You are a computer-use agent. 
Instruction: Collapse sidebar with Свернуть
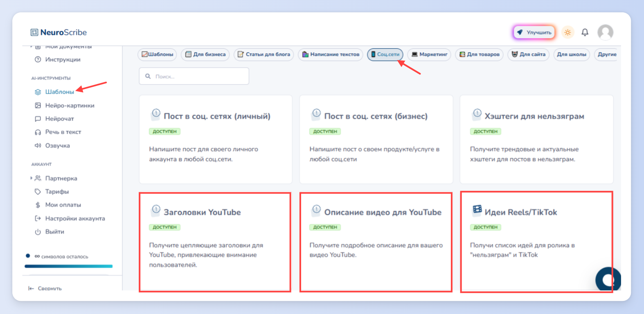pos(45,288)
